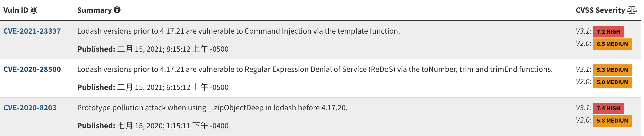Click the Command Injection summary text
Screen dimensions: 644x136
pos(238,31)
